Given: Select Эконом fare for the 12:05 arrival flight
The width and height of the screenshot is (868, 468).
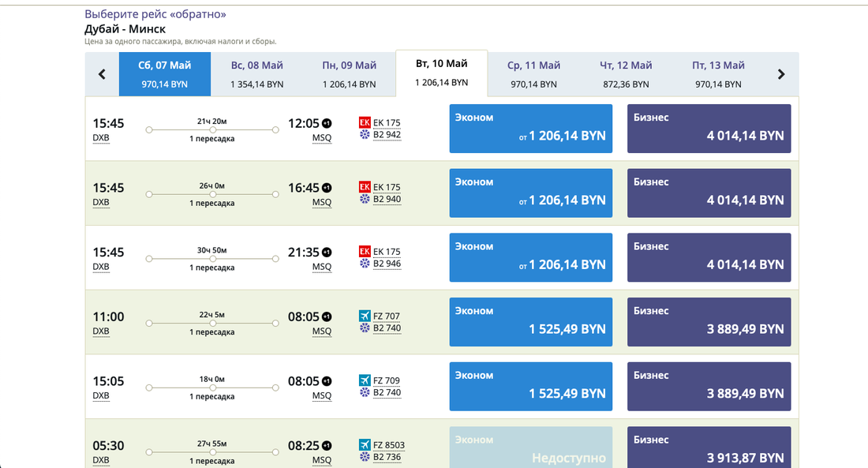Looking at the screenshot, I should pos(531,129).
